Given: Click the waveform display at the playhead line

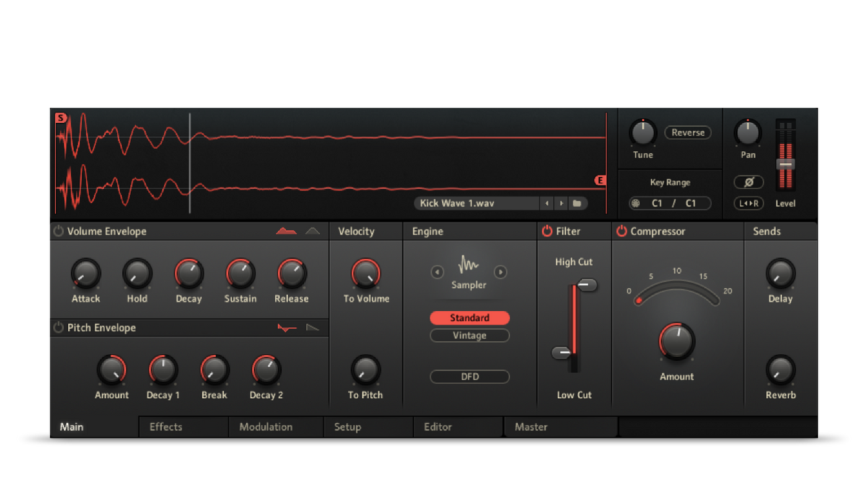Looking at the screenshot, I should [x=190, y=163].
